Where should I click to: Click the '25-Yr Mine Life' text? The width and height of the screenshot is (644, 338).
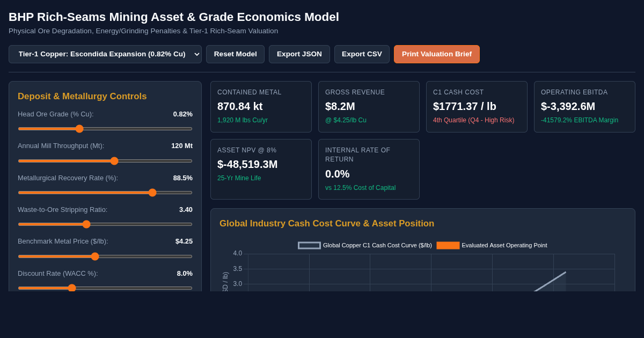point(239,178)
